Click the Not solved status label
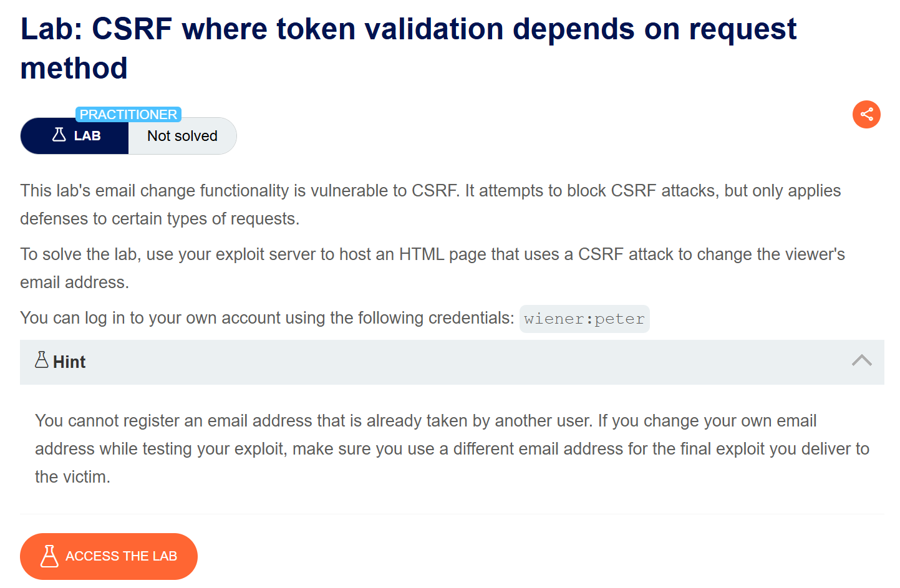Viewport: 900px width, 588px height. tap(182, 136)
